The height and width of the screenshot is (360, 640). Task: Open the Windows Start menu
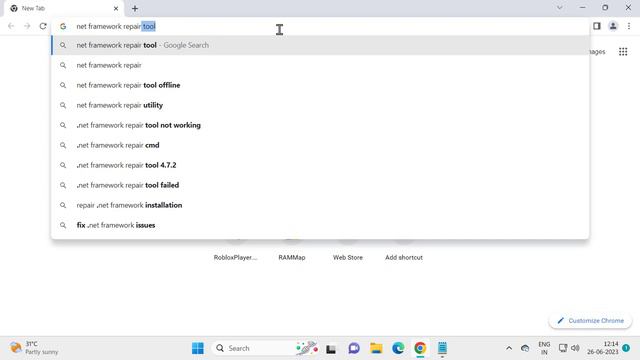point(198,348)
